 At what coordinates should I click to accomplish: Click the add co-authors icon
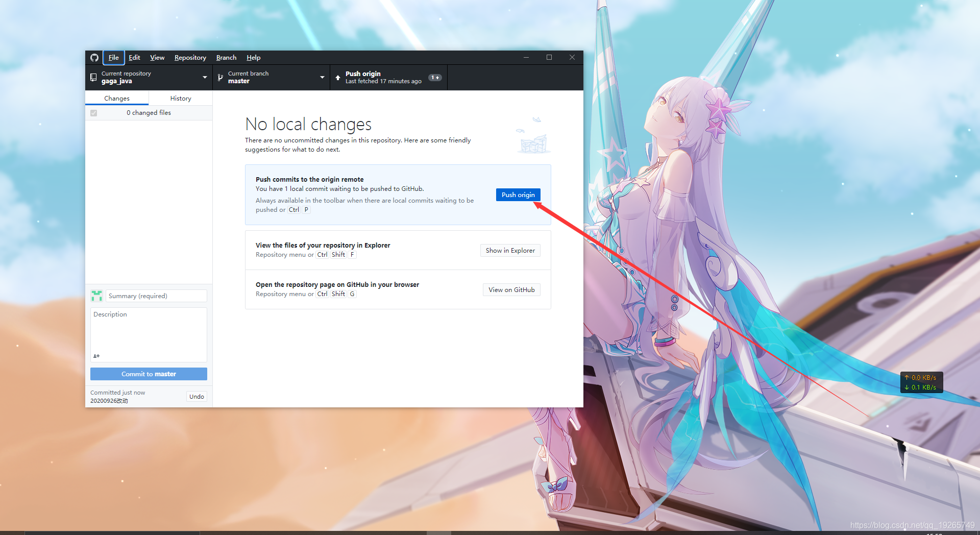pyautogui.click(x=96, y=356)
